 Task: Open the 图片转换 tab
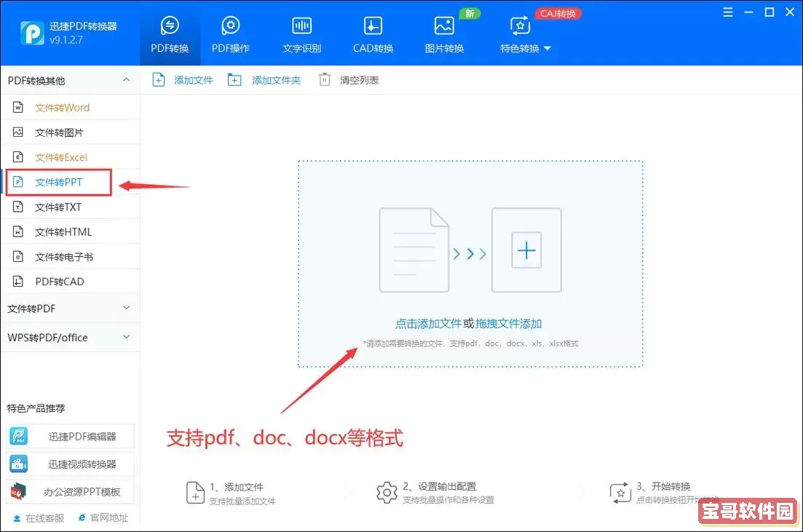tap(444, 33)
